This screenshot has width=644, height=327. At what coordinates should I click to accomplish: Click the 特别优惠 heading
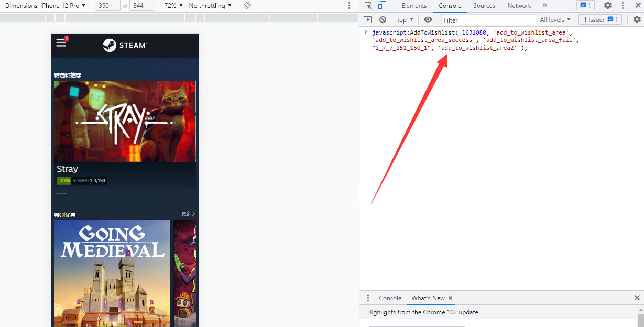tap(65, 215)
